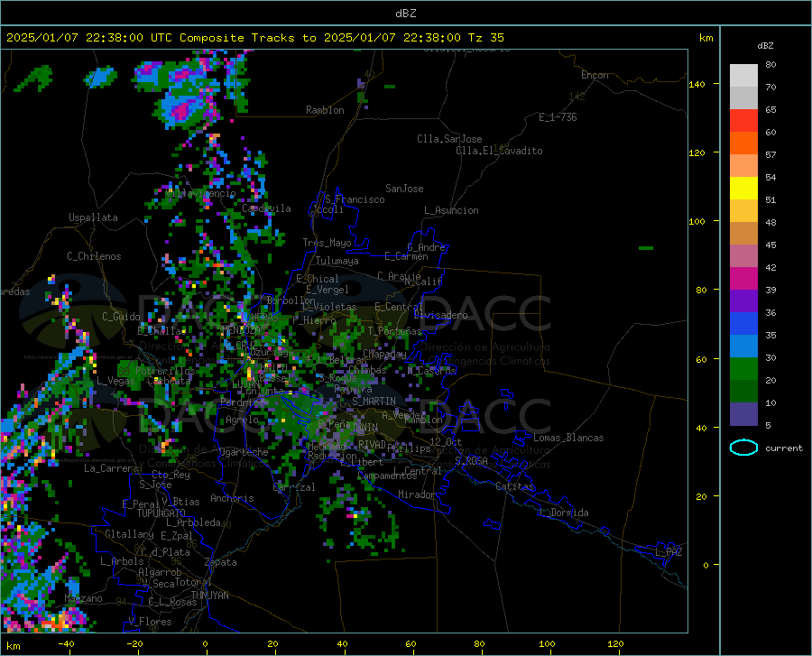Click the yellow 54 dBZ legend swatch
812x656 pixels.
click(743, 189)
